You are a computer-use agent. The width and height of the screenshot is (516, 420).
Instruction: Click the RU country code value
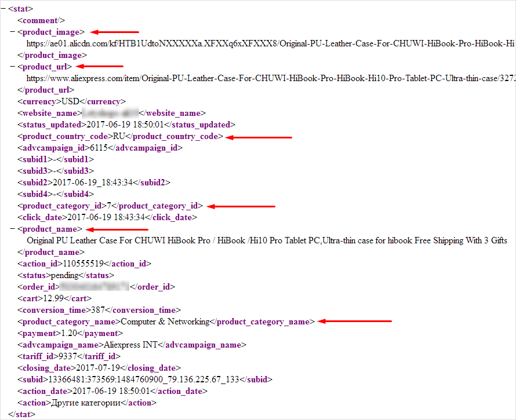pos(118,136)
